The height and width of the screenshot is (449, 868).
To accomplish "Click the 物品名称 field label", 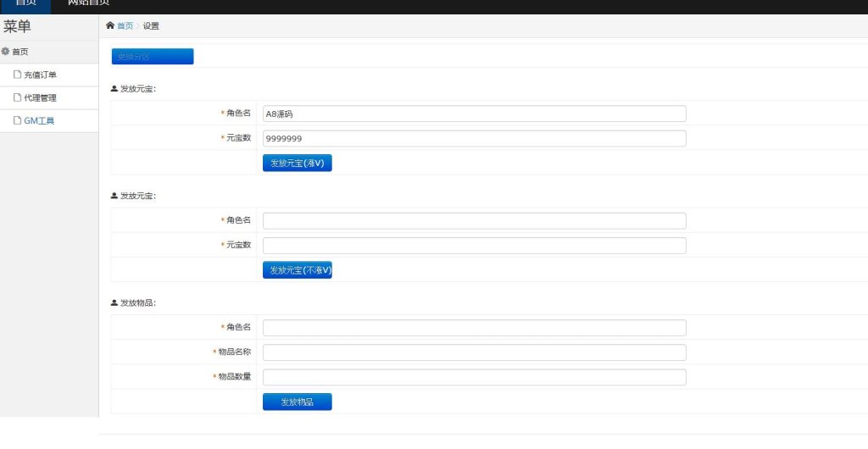I will coord(235,352).
